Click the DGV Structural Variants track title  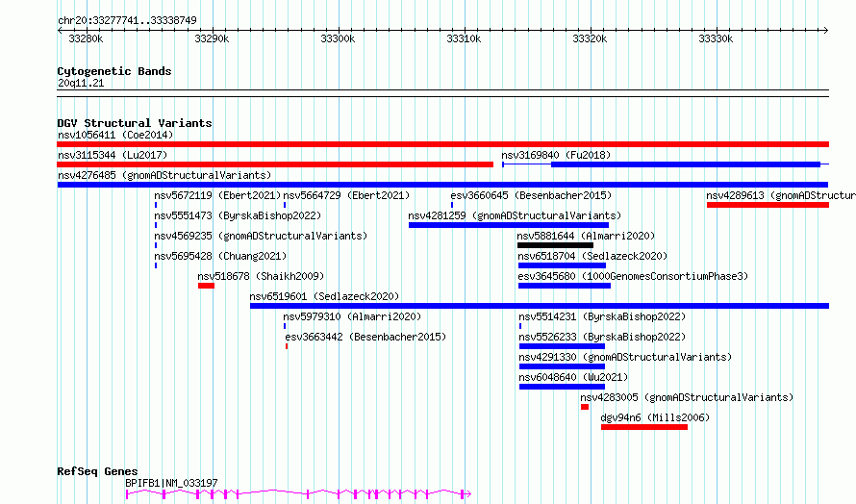tap(135, 123)
